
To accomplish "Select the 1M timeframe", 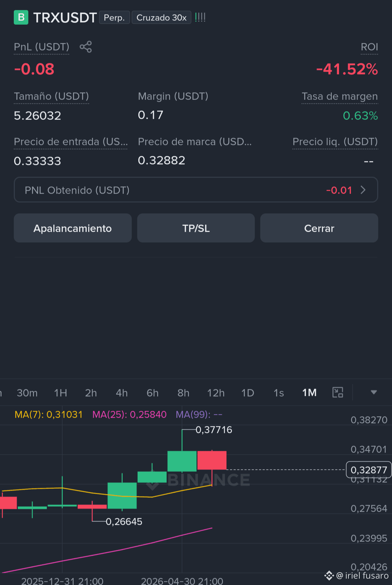I will pyautogui.click(x=310, y=393).
